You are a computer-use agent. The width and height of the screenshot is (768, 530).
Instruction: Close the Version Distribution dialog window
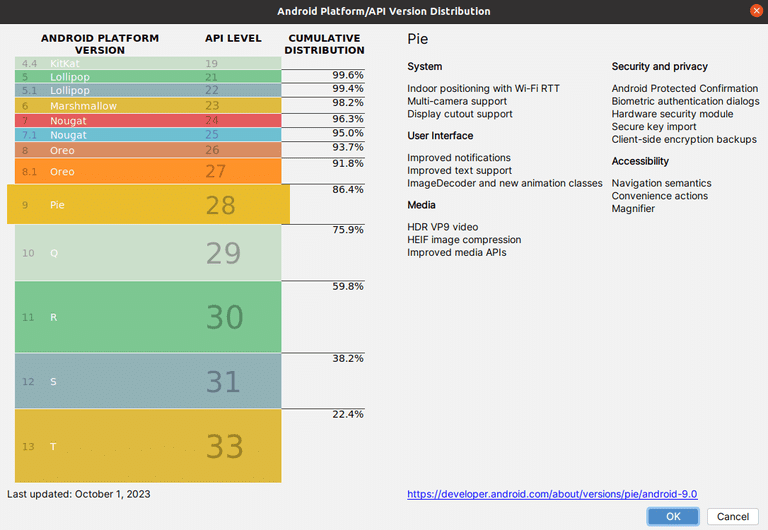(755, 11)
